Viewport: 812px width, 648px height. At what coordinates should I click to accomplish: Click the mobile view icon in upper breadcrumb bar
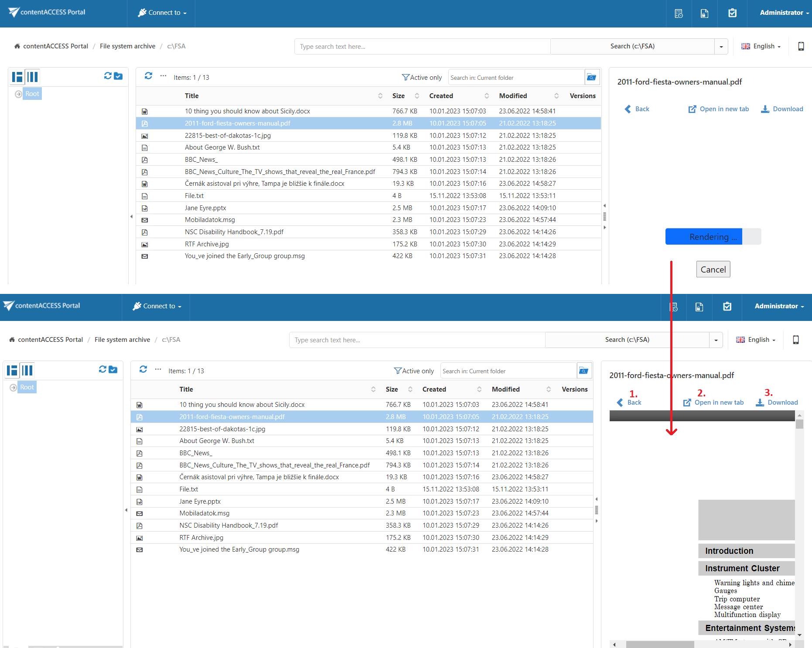(801, 46)
